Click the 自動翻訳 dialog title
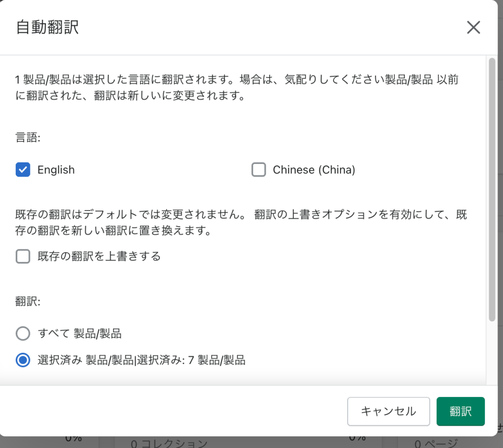503x448 pixels. tap(48, 27)
